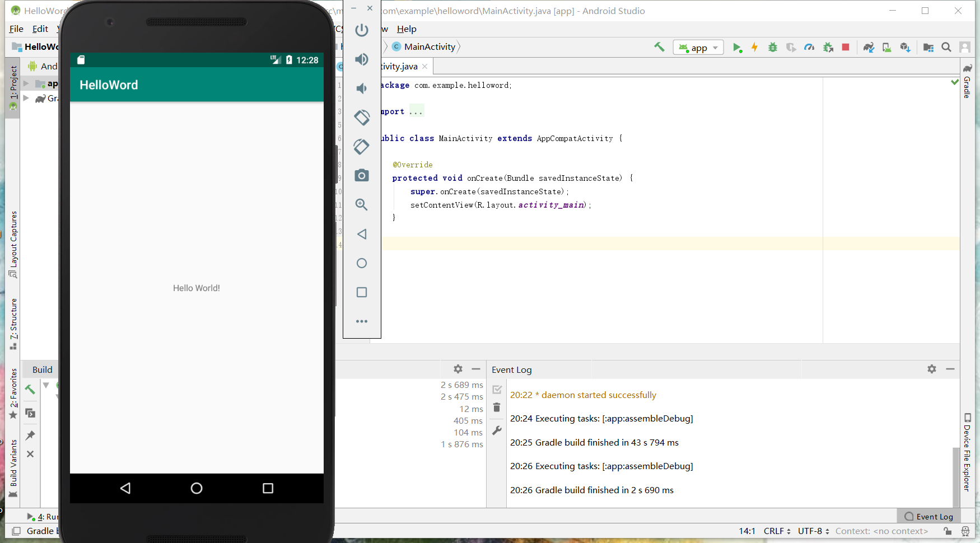Open the AVD Manager icon
Image resolution: width=980 pixels, height=543 pixels.
[x=887, y=48]
